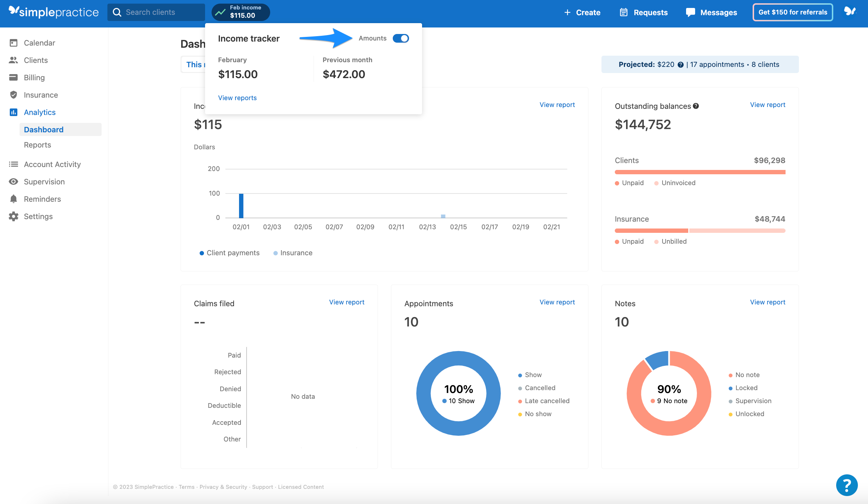The height and width of the screenshot is (504, 868).
Task: Click the Get $150 for referrals button
Action: click(x=793, y=12)
